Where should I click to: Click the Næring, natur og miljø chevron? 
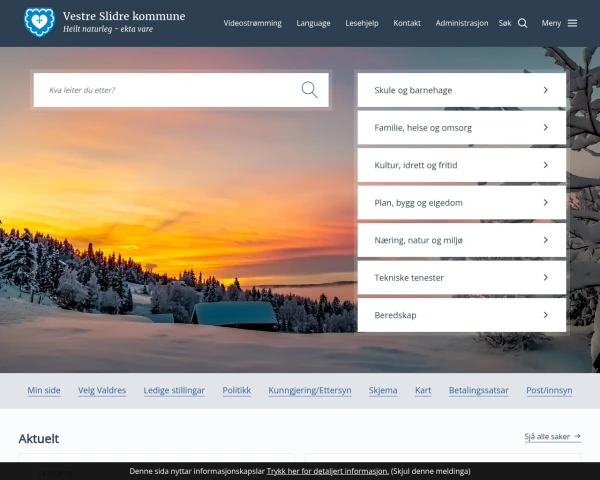click(545, 240)
